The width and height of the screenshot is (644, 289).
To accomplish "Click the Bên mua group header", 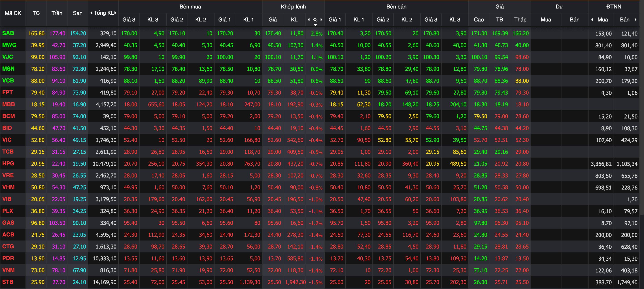I will point(190,7).
